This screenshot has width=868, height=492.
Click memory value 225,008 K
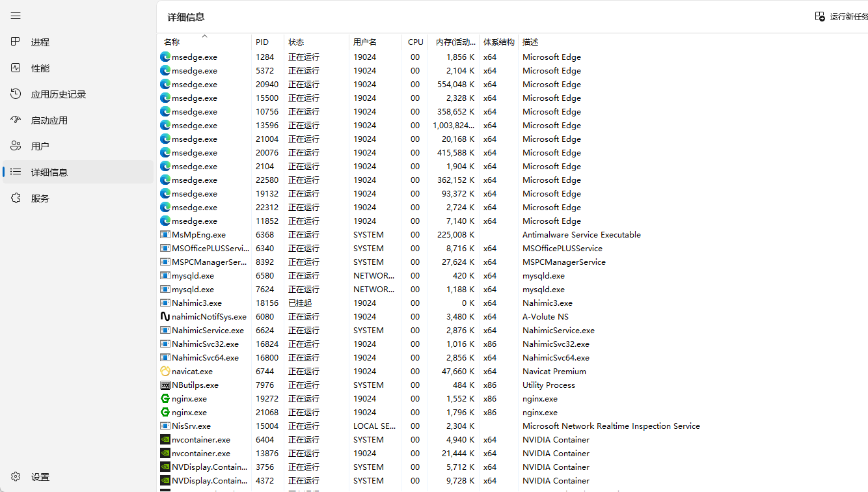click(x=455, y=234)
